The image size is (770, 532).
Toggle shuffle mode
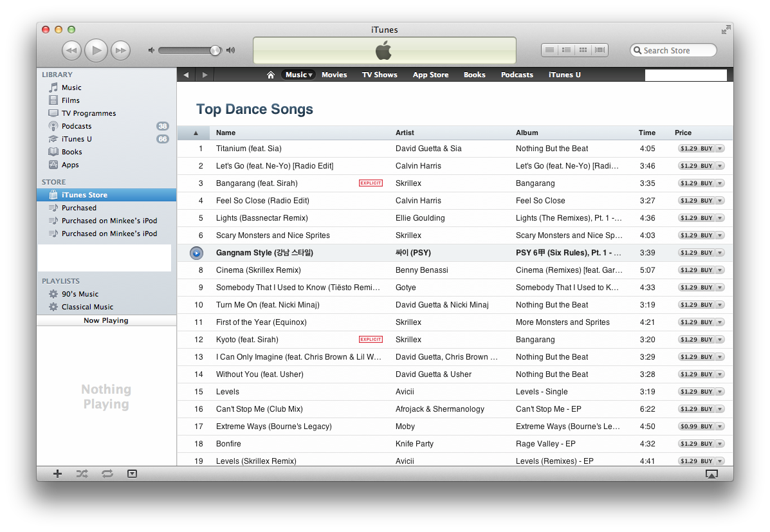click(82, 473)
